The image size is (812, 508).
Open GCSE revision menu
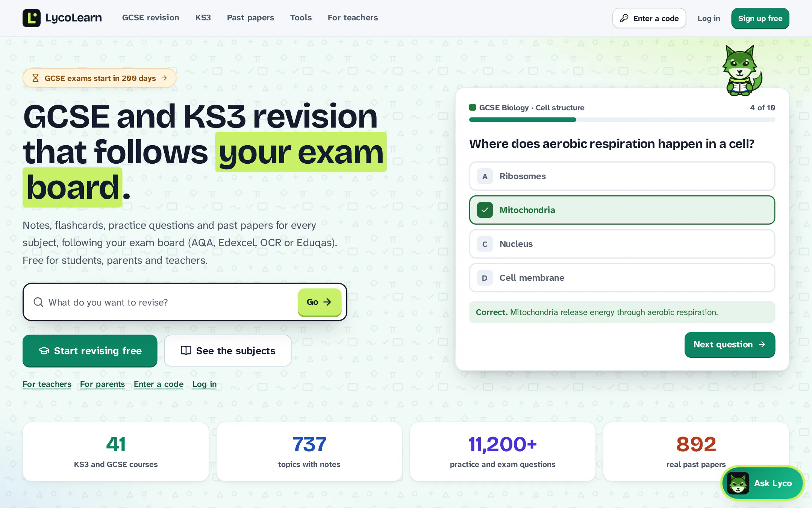click(151, 18)
